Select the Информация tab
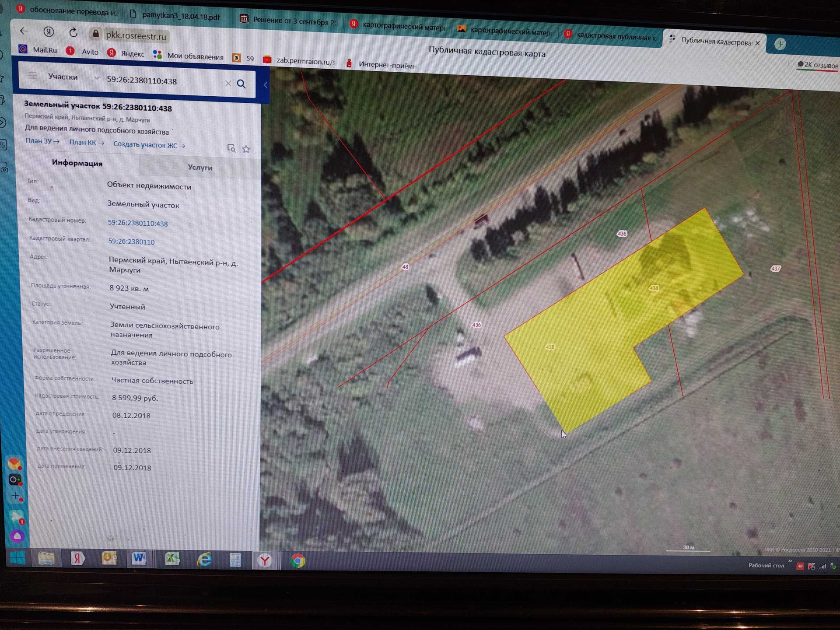Screen dimensions: 840x630 pos(77,163)
